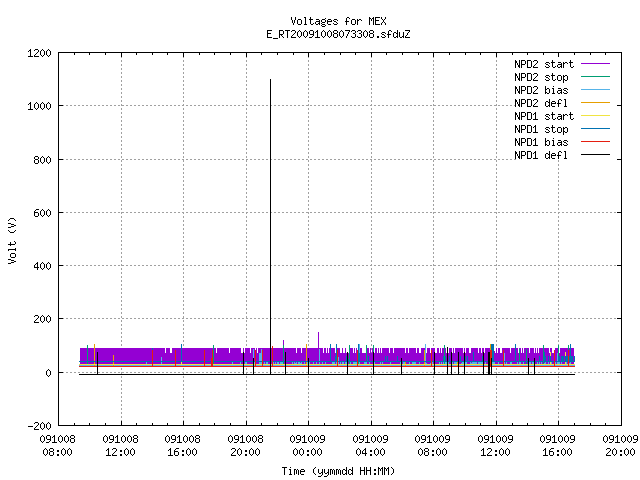Viewport: 640px width, 480px height.
Task: Click the '091009 08:00' x-axis tick label
Action: (432, 446)
